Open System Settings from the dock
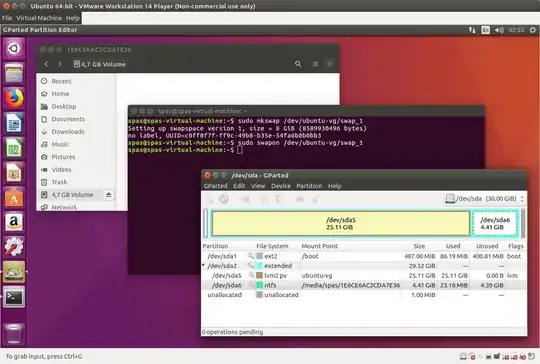 tap(14, 247)
